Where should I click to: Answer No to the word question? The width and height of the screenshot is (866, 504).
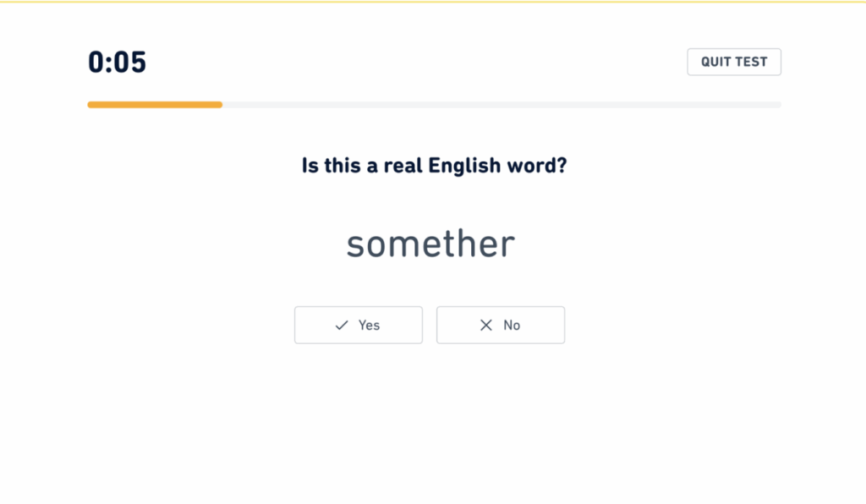coord(501,326)
